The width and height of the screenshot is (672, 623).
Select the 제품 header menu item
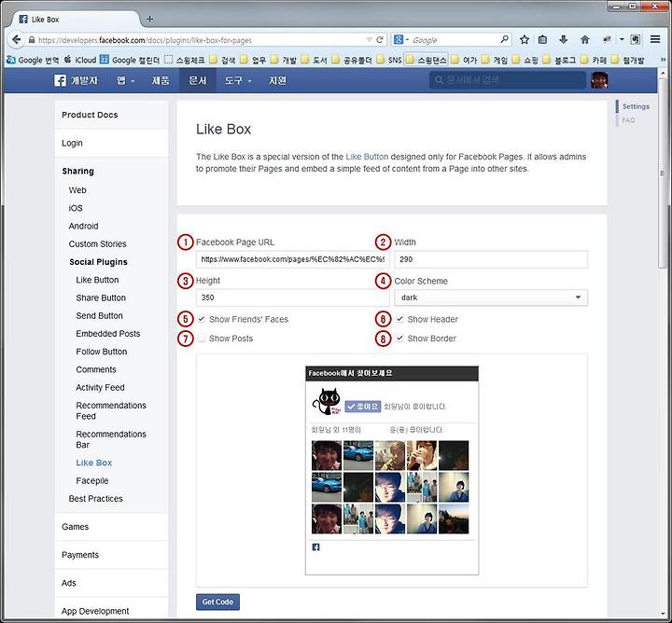coord(161,80)
